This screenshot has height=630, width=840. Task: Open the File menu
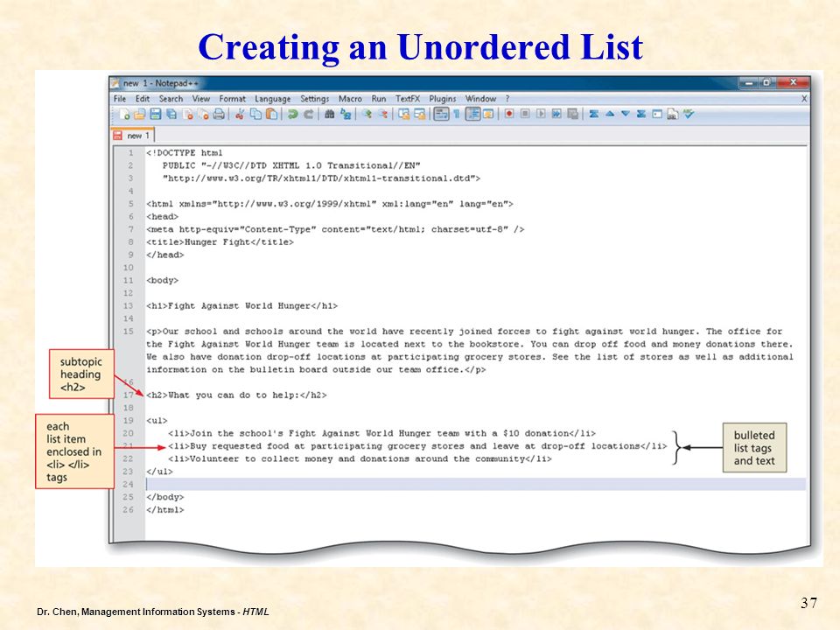(120, 99)
